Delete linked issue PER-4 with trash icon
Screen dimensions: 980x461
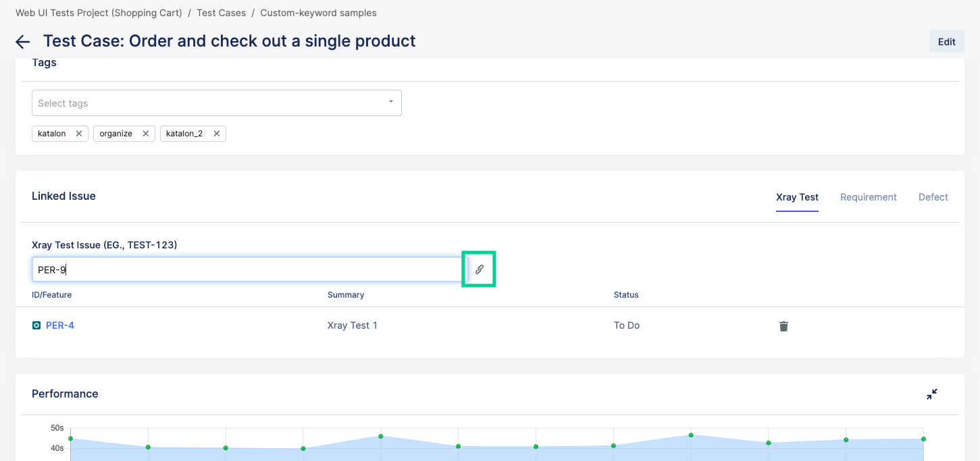[783, 326]
